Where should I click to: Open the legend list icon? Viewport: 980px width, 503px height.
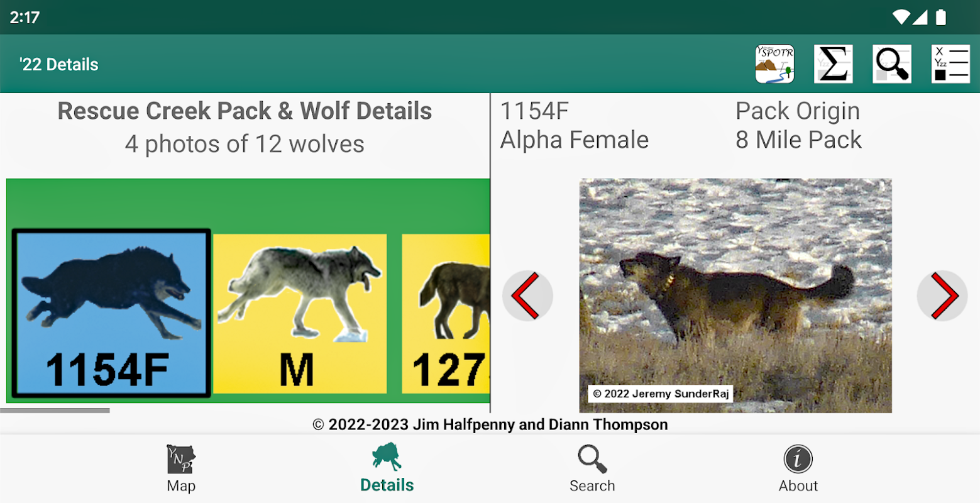(x=950, y=64)
